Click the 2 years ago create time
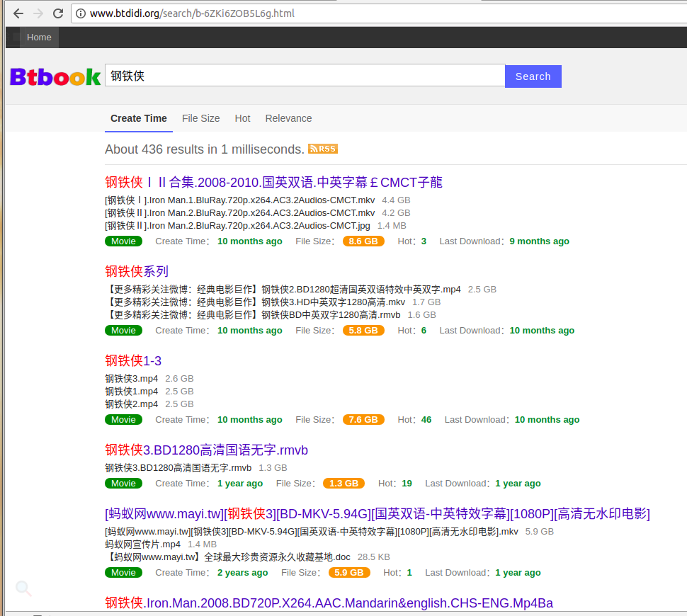 click(x=242, y=573)
